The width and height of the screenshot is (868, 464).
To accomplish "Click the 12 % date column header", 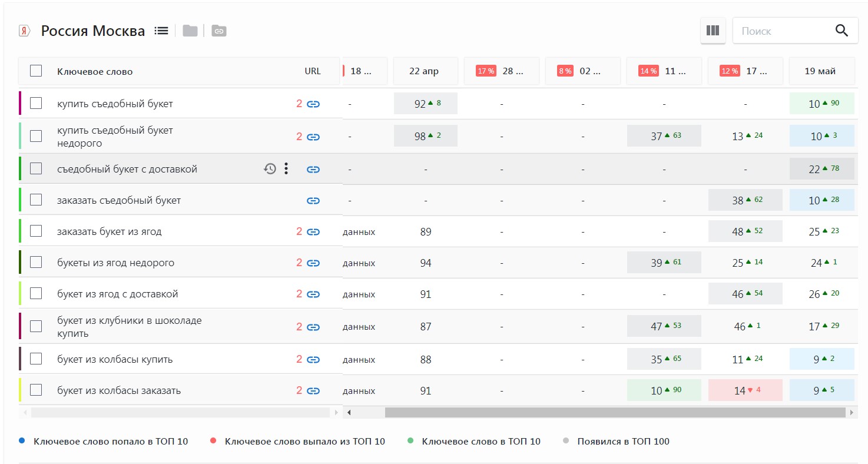I will [745, 71].
